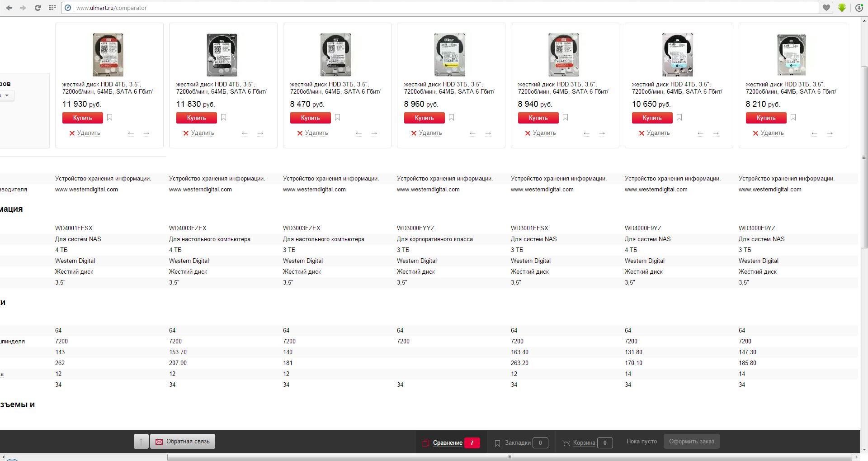Viewport: 868px width, 461px height.
Task: Select the model text WD3003FZEX
Action: (x=302, y=228)
